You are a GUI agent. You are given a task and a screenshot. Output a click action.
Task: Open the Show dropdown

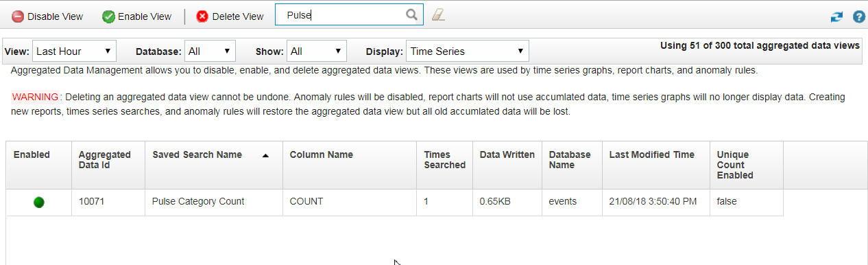316,51
